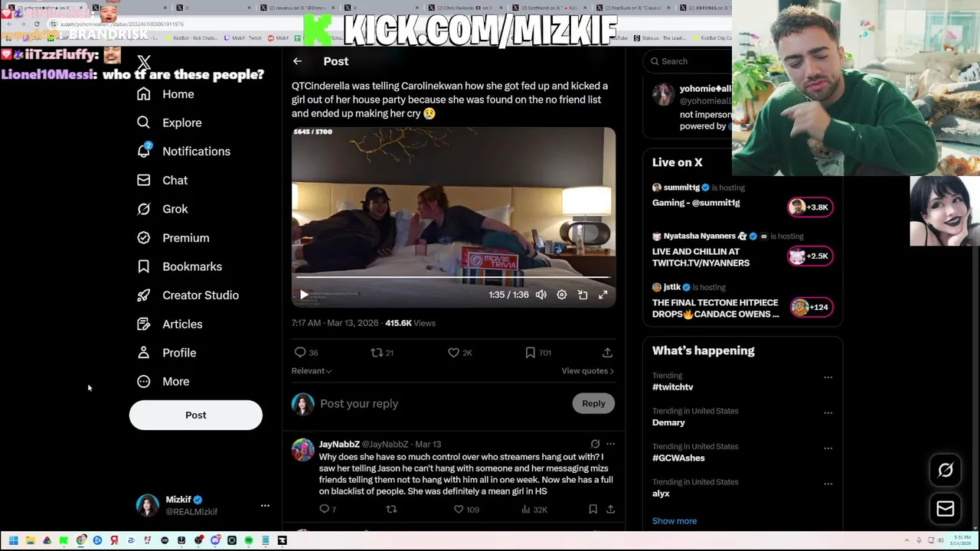Click the white Post button
The image size is (980, 551).
pos(196,415)
